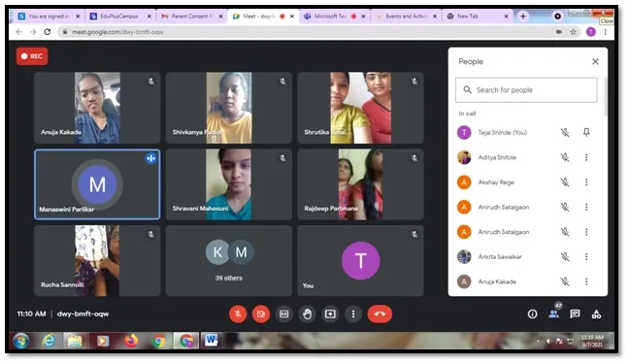This screenshot has height=364, width=629.
Task: Open File Explorer from taskbar
Action: (75, 341)
